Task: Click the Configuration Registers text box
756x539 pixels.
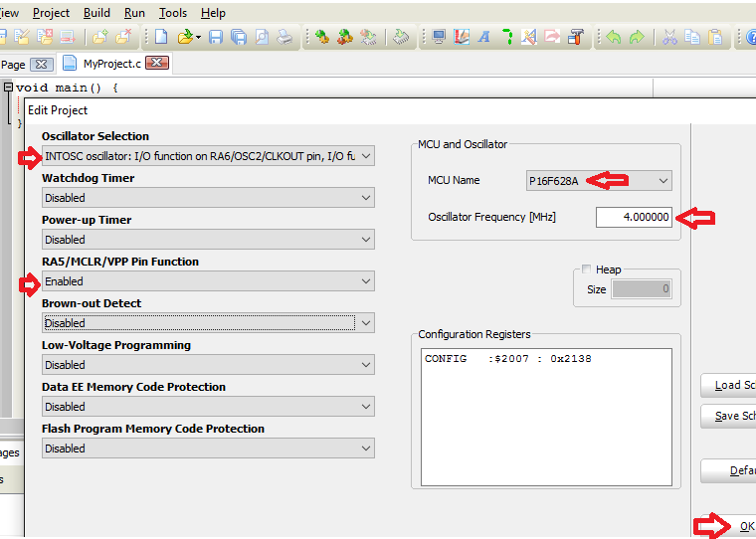Action: click(x=546, y=417)
